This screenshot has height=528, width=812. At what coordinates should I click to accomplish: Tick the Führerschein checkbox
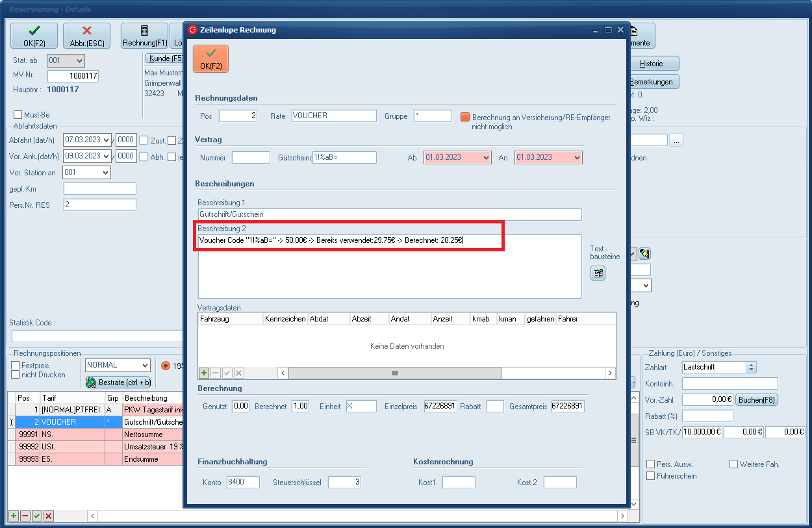[651, 476]
